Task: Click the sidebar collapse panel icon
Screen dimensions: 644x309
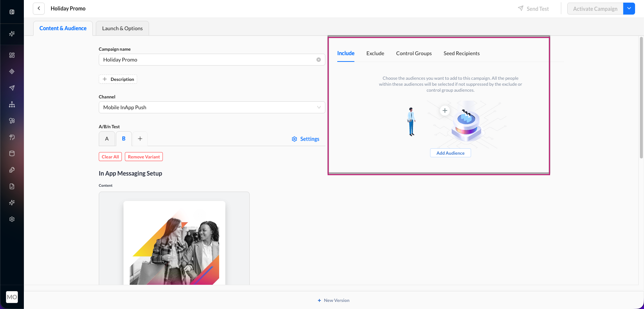Action: coord(12,12)
